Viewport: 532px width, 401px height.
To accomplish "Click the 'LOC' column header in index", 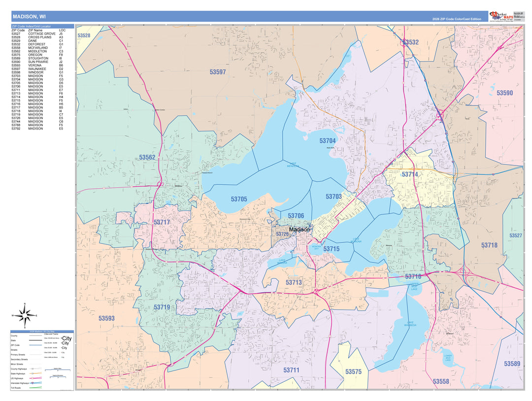I will click(62, 30).
